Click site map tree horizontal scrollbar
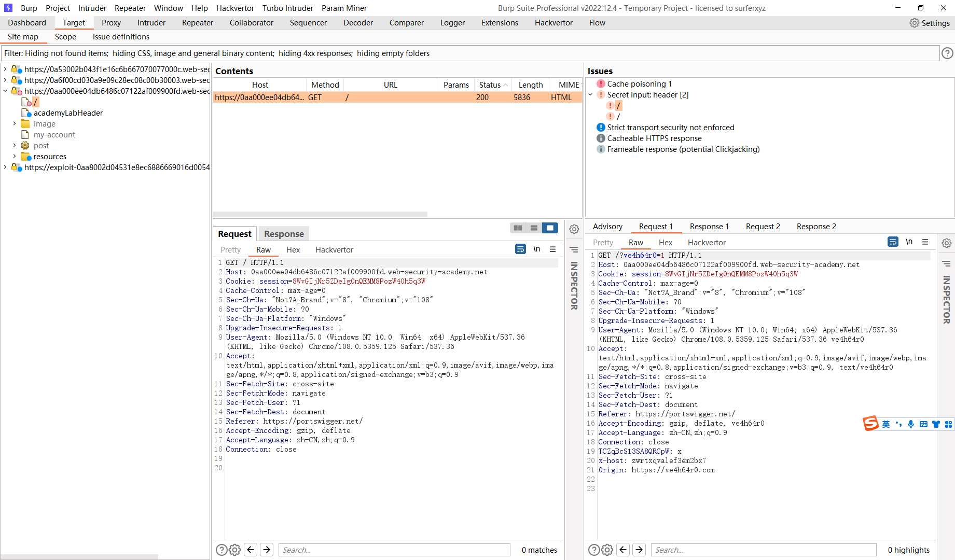The width and height of the screenshot is (955, 560). click(x=79, y=557)
